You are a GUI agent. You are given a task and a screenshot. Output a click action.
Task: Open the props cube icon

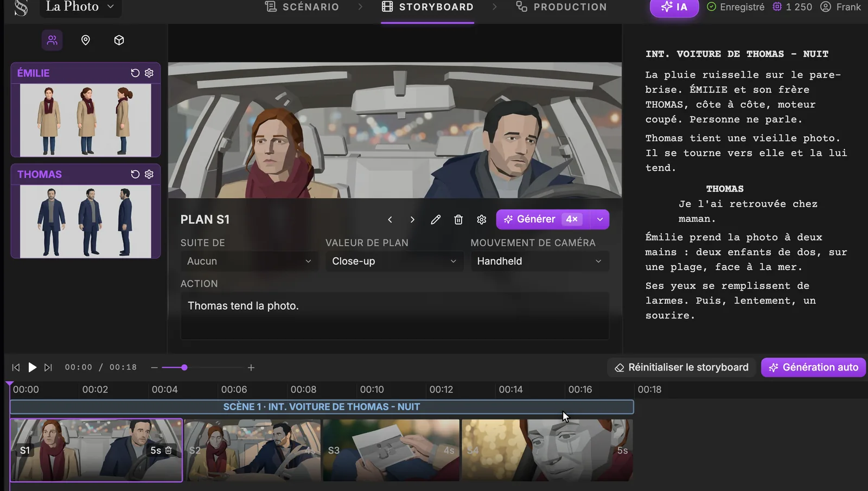tap(119, 40)
